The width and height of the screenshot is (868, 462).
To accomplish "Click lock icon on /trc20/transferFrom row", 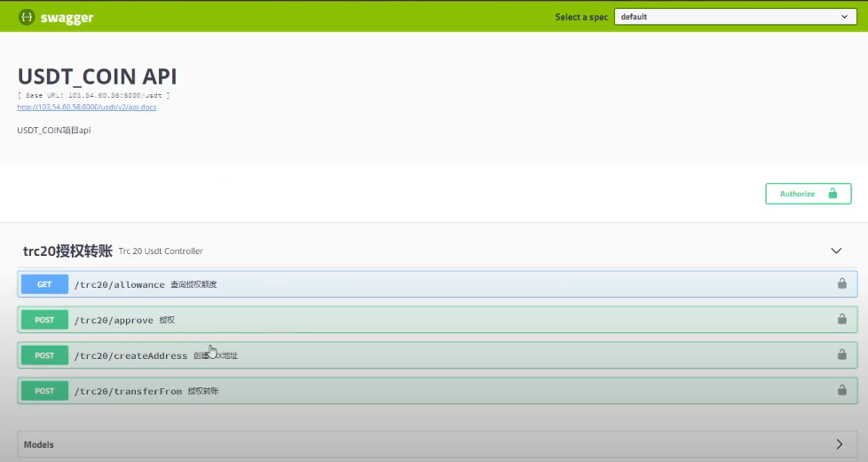I will tap(842, 389).
